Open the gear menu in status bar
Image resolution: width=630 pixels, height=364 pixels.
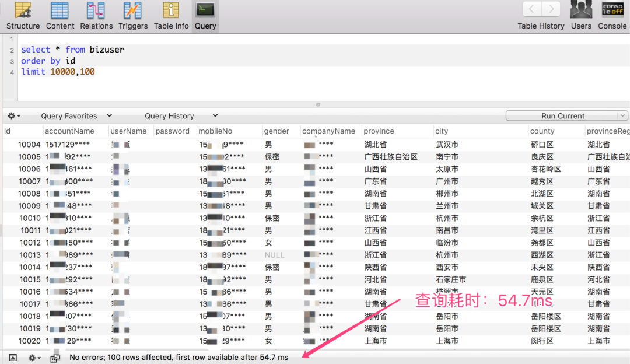tap(34, 357)
